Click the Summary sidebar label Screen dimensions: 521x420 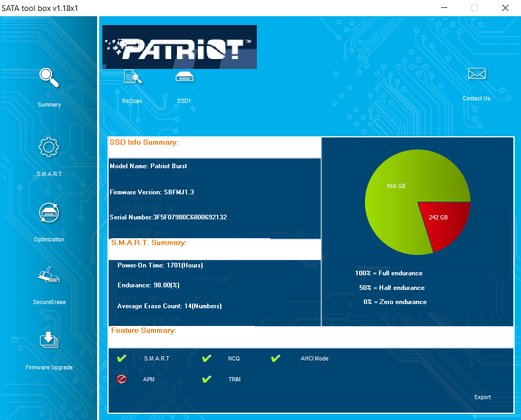tap(49, 105)
